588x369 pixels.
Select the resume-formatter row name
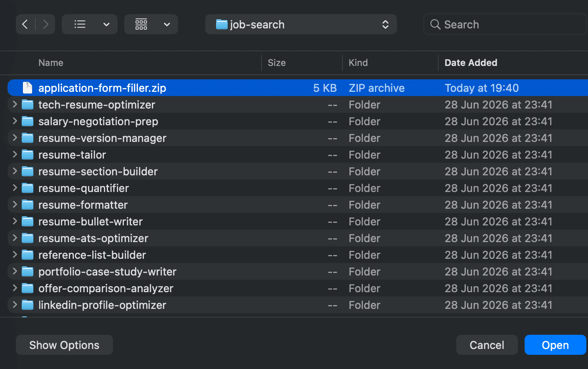pyautogui.click(x=83, y=205)
